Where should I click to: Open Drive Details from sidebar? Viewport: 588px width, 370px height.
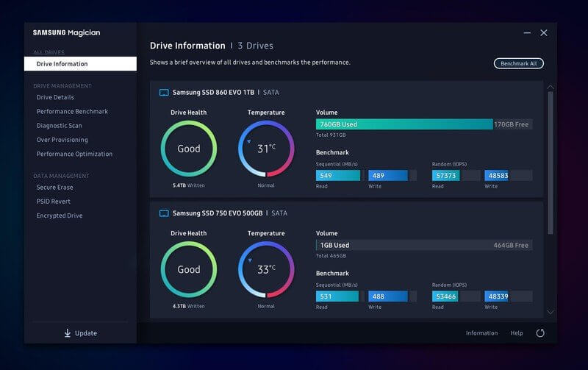[55, 97]
